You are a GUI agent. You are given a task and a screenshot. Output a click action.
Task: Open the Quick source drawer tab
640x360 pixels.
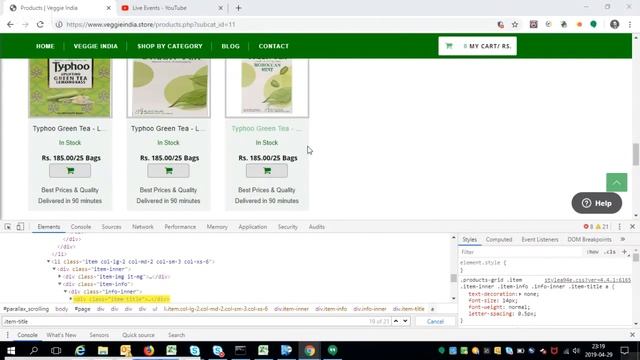click(x=138, y=335)
